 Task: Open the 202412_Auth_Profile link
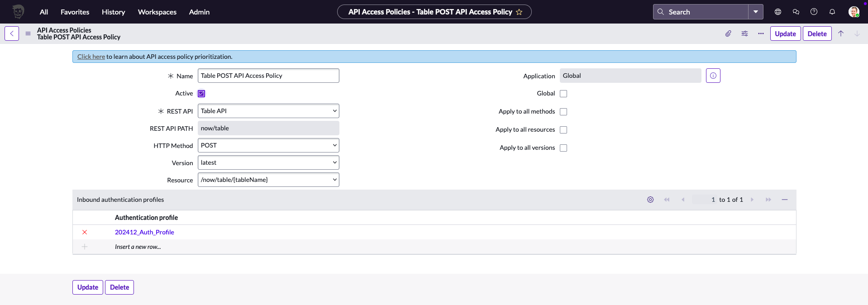coord(144,232)
